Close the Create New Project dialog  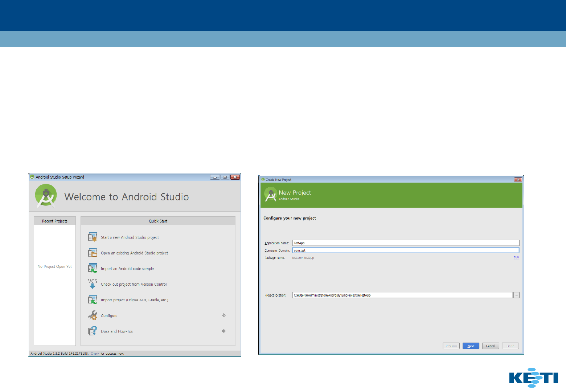click(x=518, y=180)
